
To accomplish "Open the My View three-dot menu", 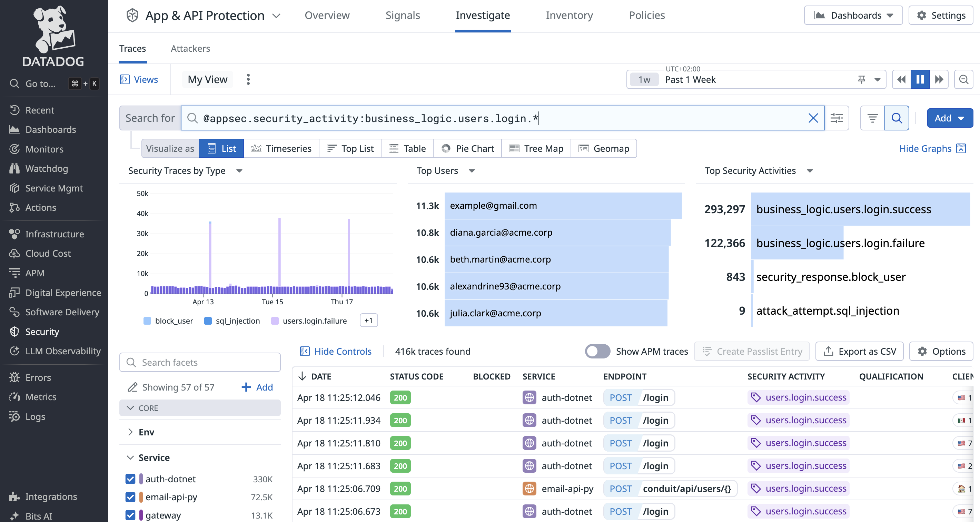I will tap(248, 79).
